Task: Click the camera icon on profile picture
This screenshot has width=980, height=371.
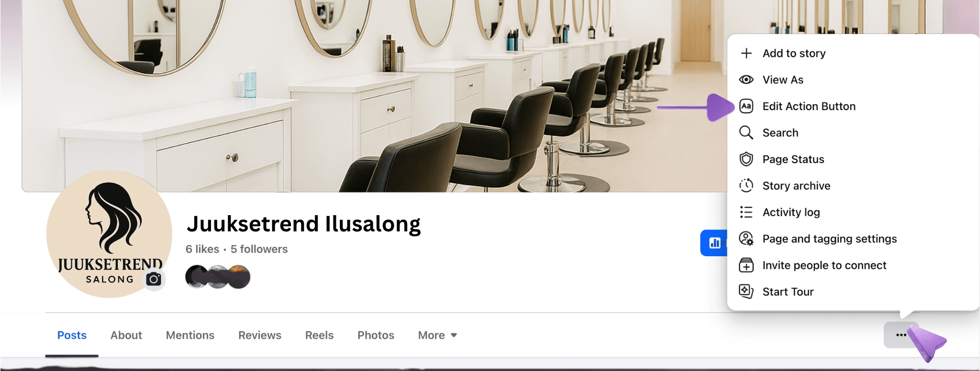Action: 154,279
